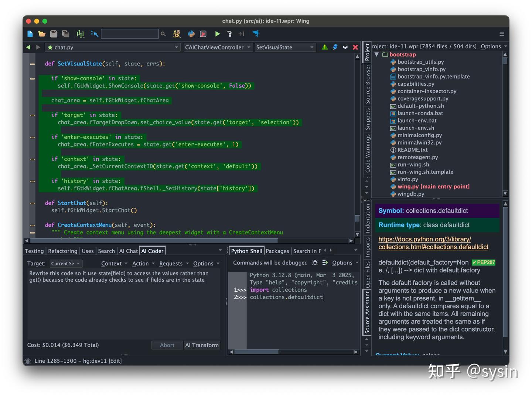Screen dimensions: 532x396
Task: Open search and replace with the AB icon
Action: coord(177,34)
